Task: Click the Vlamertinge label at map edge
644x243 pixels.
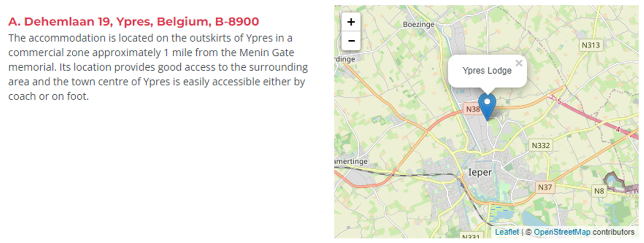Action: coord(351,162)
